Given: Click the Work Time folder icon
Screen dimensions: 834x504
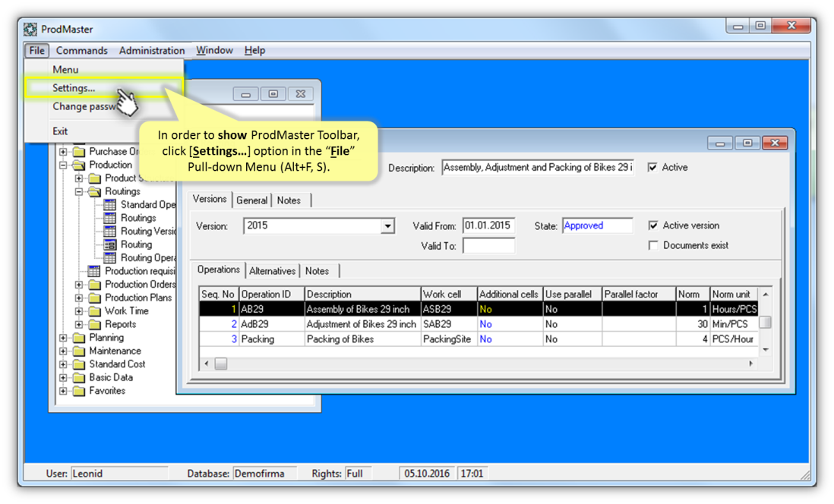Looking at the screenshot, I should coord(95,311).
